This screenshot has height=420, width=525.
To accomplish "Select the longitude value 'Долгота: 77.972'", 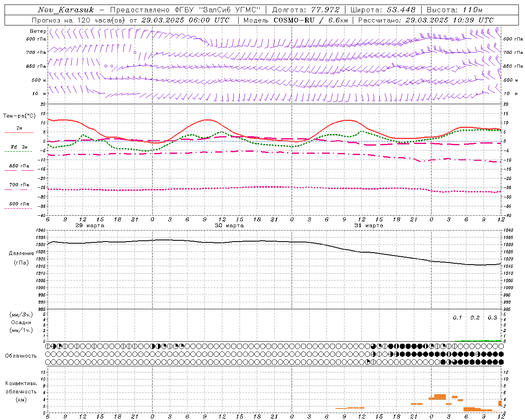I will pos(306,10).
